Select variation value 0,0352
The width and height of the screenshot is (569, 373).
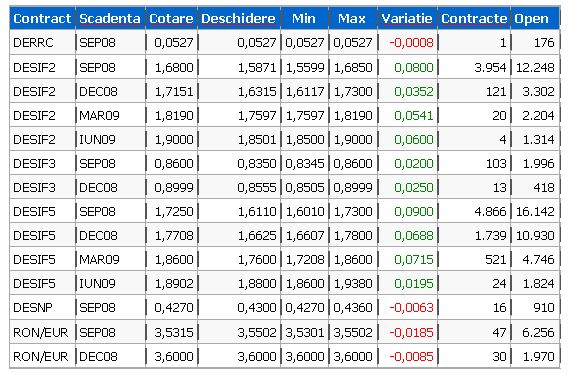(414, 91)
